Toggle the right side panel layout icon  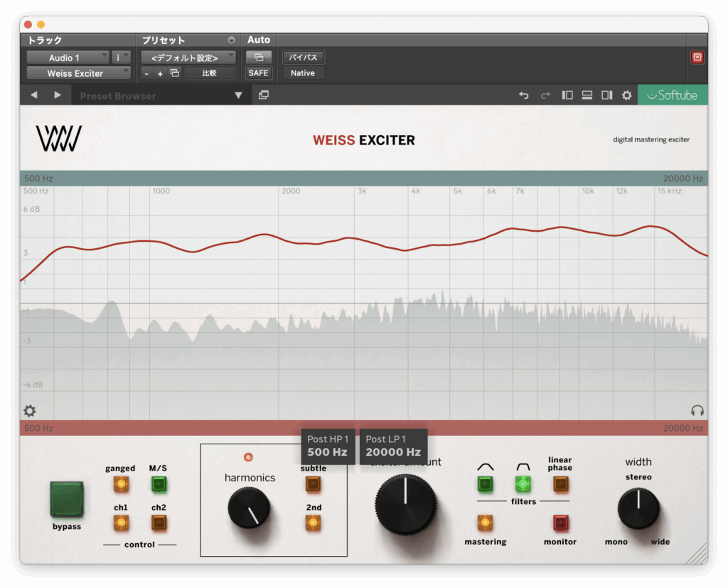pos(607,95)
